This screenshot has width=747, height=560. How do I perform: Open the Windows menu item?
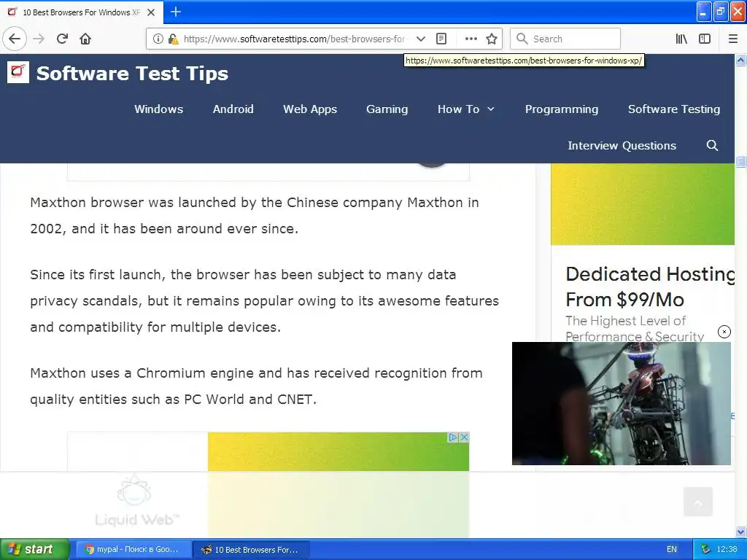click(x=158, y=109)
